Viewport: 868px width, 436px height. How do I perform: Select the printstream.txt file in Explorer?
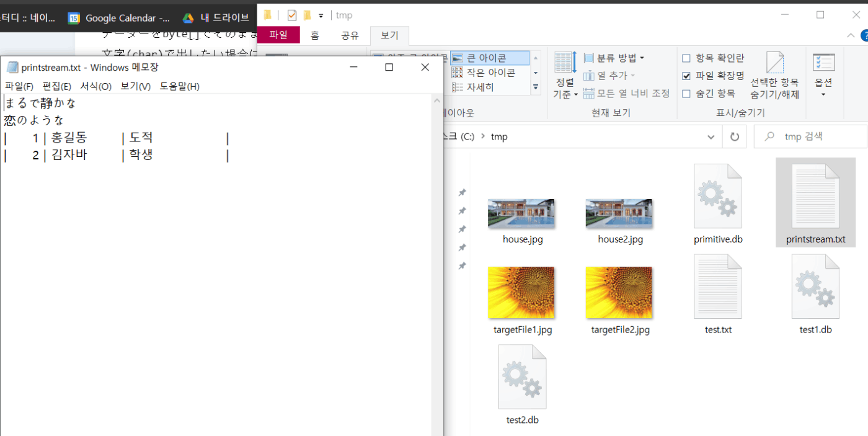click(x=815, y=203)
